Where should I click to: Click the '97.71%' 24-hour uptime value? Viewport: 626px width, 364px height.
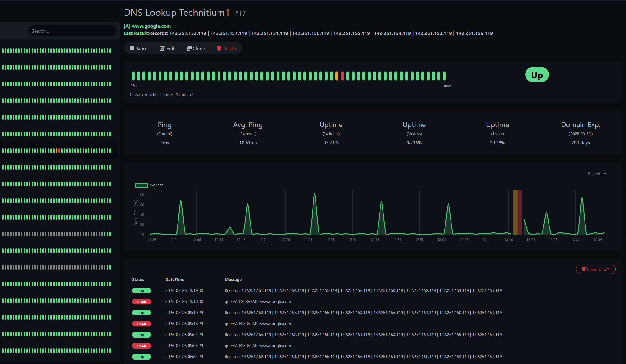point(331,143)
